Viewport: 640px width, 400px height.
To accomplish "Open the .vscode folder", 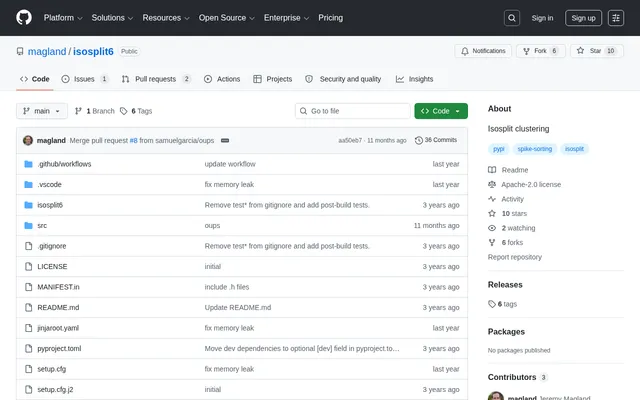I will click(x=49, y=184).
